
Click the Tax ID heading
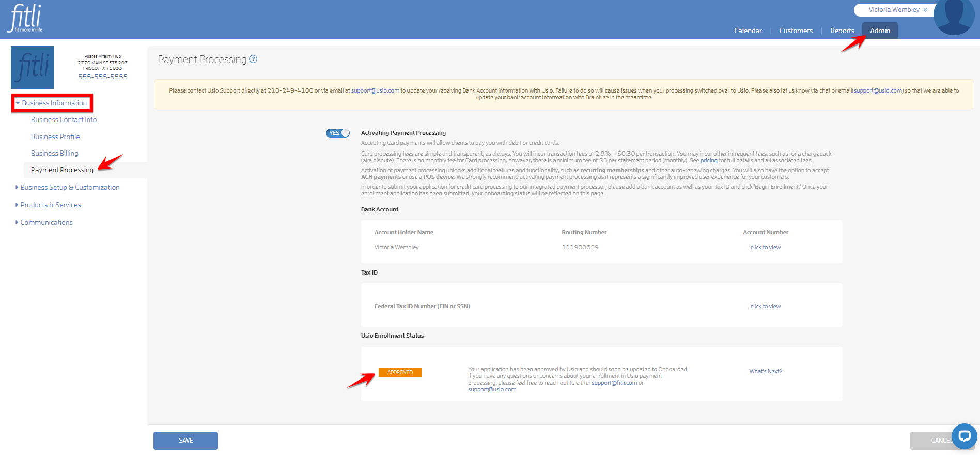pyautogui.click(x=369, y=272)
